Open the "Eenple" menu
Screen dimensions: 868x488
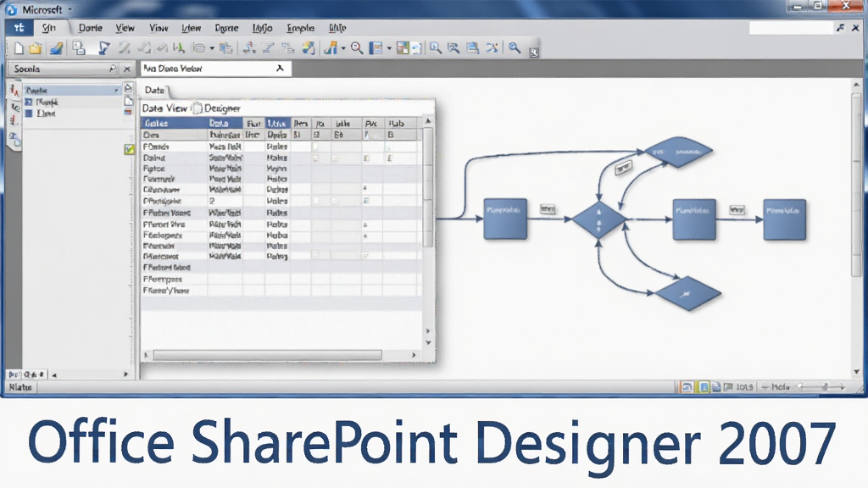click(x=301, y=28)
